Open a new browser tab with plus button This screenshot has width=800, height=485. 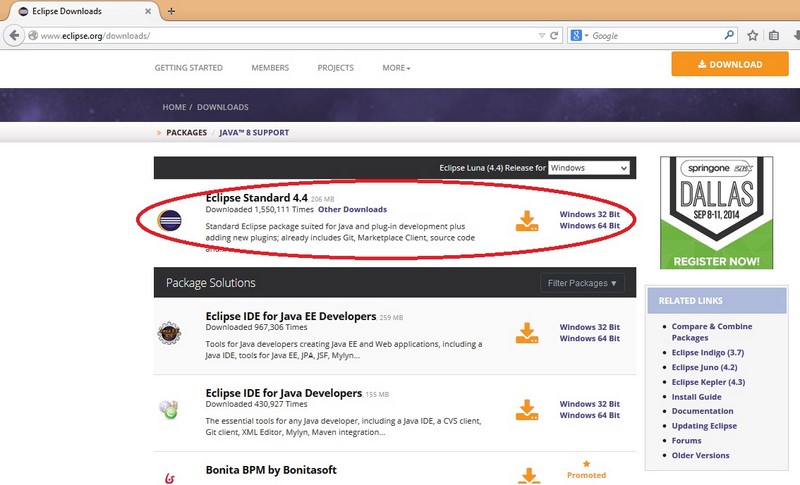[x=172, y=11]
